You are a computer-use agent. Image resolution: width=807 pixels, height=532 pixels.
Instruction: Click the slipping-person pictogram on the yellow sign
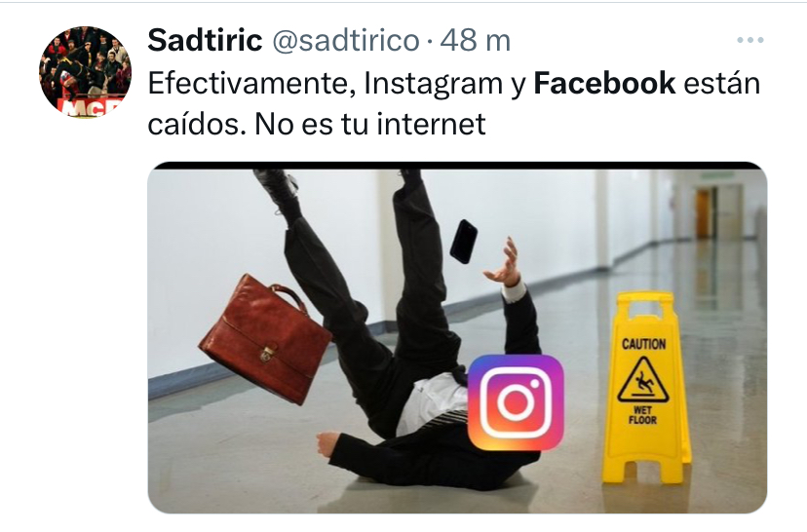[643, 380]
